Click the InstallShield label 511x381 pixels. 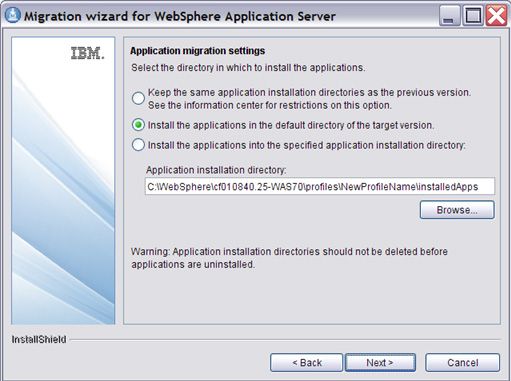pyautogui.click(x=39, y=339)
